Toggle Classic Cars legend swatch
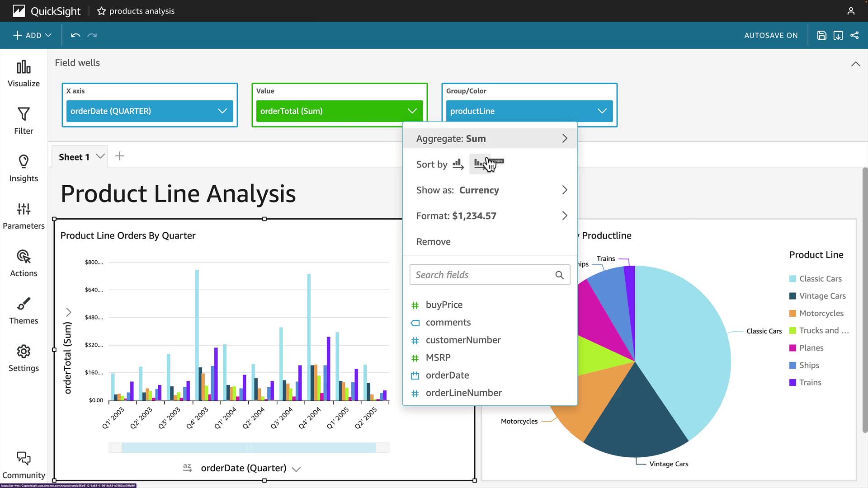Screen dimensions: 868x488 coord(793,279)
